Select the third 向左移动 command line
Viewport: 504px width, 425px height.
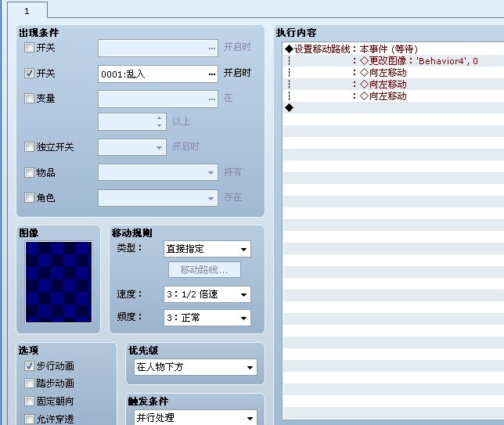click(x=394, y=95)
